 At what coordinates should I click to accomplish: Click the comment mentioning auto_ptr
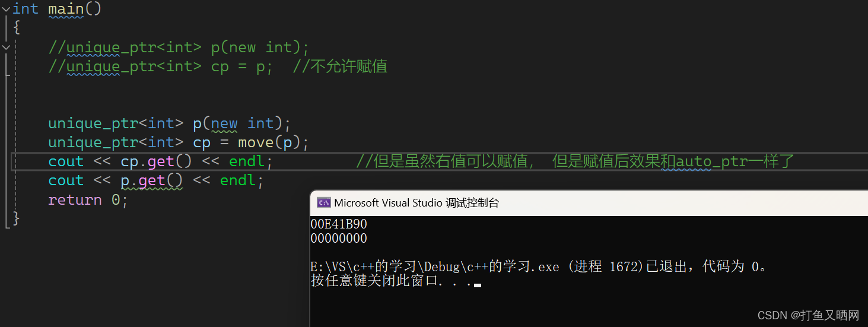tap(574, 161)
